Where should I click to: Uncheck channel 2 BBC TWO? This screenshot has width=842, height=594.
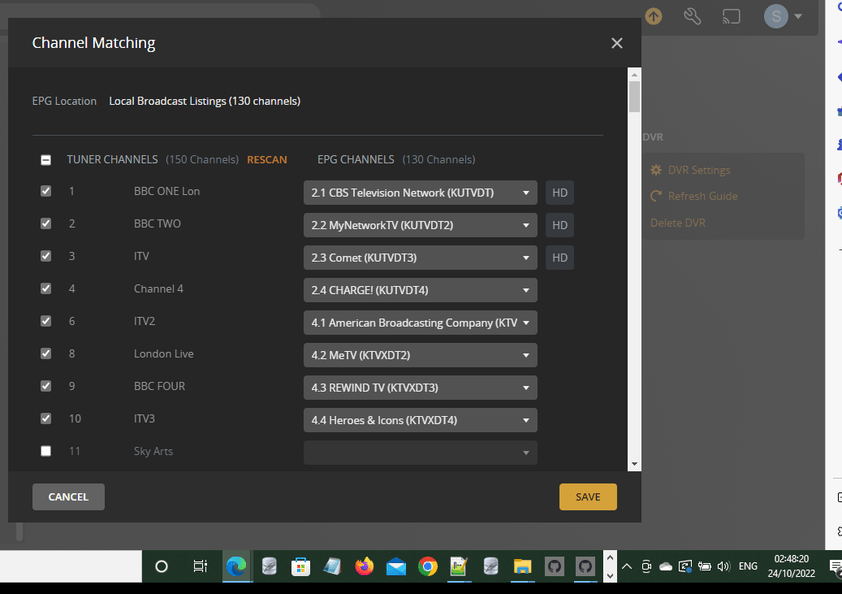[46, 223]
